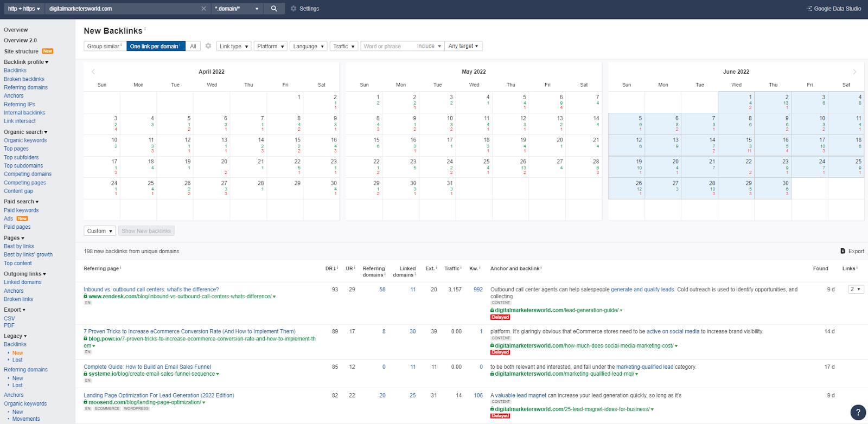Focus the domain URL input field
Image resolution: width=868 pixels, height=424 pixels.
pyautogui.click(x=122, y=9)
